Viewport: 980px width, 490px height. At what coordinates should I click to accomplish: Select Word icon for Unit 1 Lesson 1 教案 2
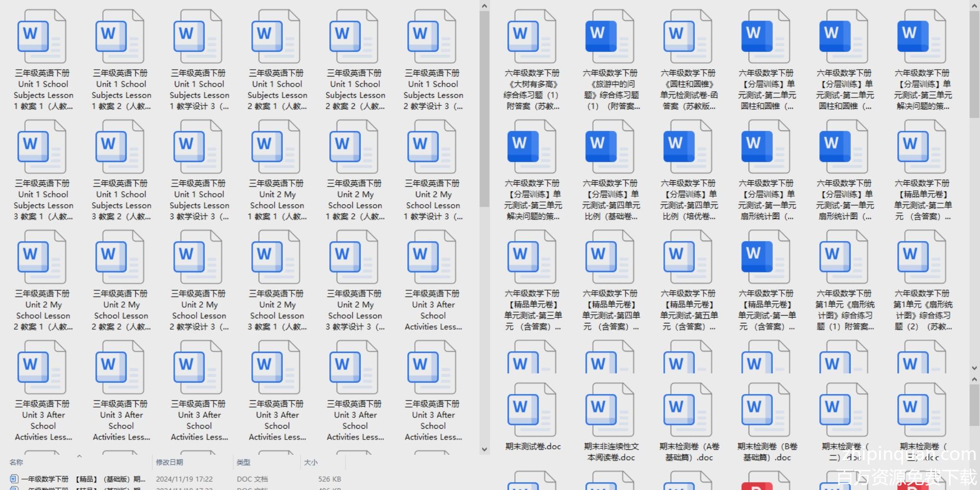[120, 37]
